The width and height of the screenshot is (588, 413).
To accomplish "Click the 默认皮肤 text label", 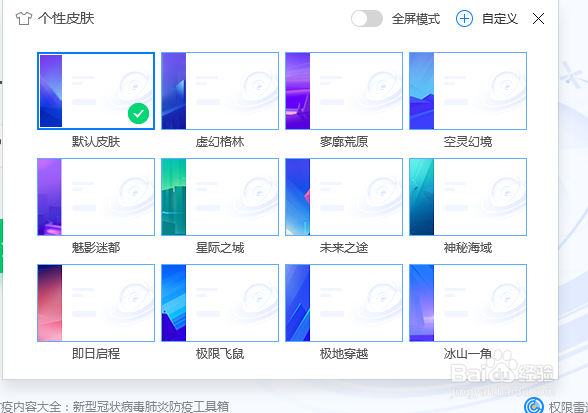I will [x=96, y=142].
